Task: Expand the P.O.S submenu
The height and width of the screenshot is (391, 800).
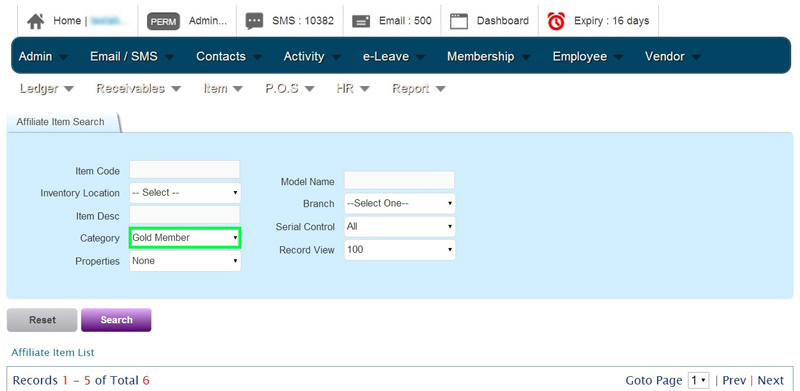Action: tap(289, 88)
